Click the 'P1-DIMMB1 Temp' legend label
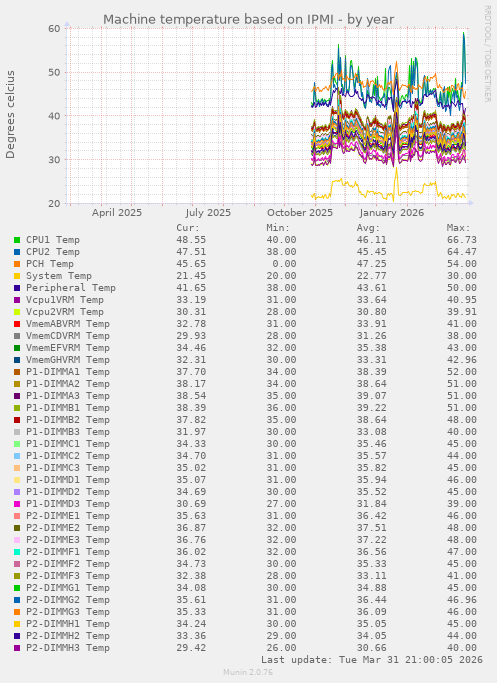Screen dimensions: 497x683 (68, 408)
